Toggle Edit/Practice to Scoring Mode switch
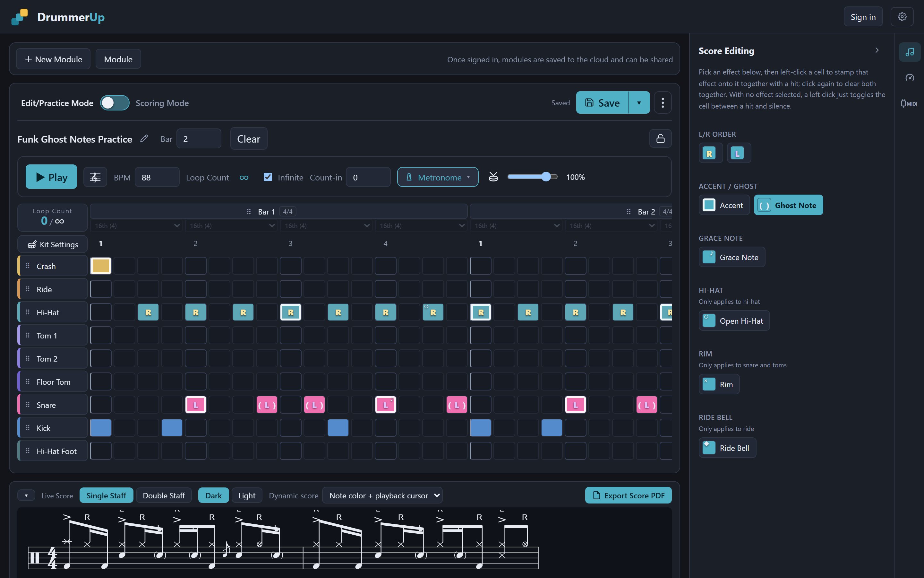 click(115, 103)
